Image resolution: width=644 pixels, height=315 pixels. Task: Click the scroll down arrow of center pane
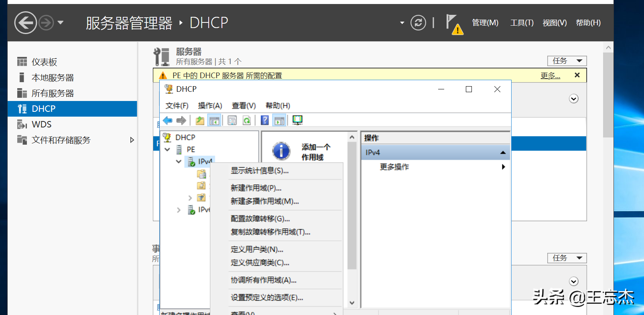(352, 303)
